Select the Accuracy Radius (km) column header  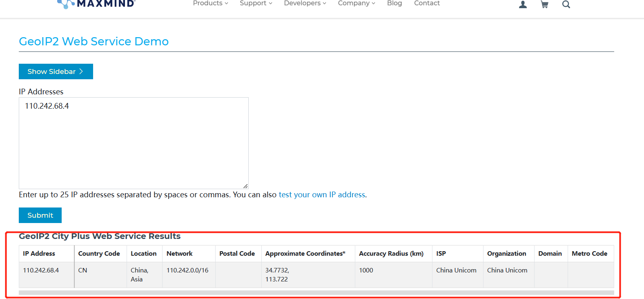click(394, 254)
